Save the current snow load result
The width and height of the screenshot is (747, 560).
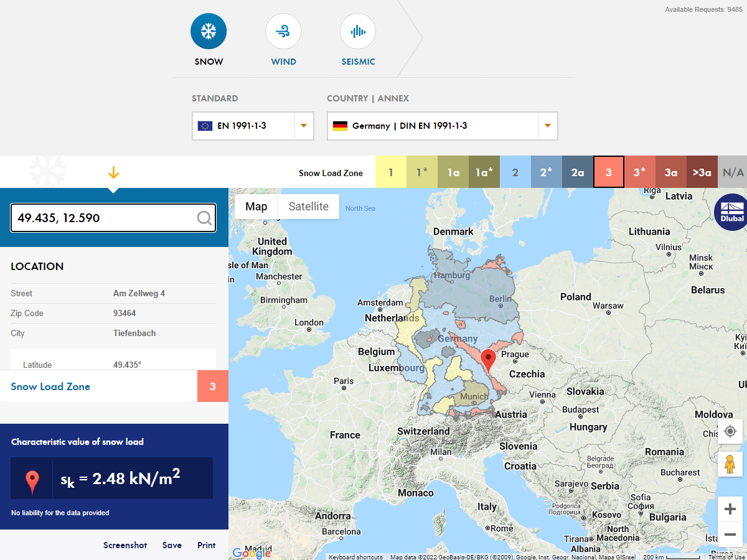[x=172, y=545]
